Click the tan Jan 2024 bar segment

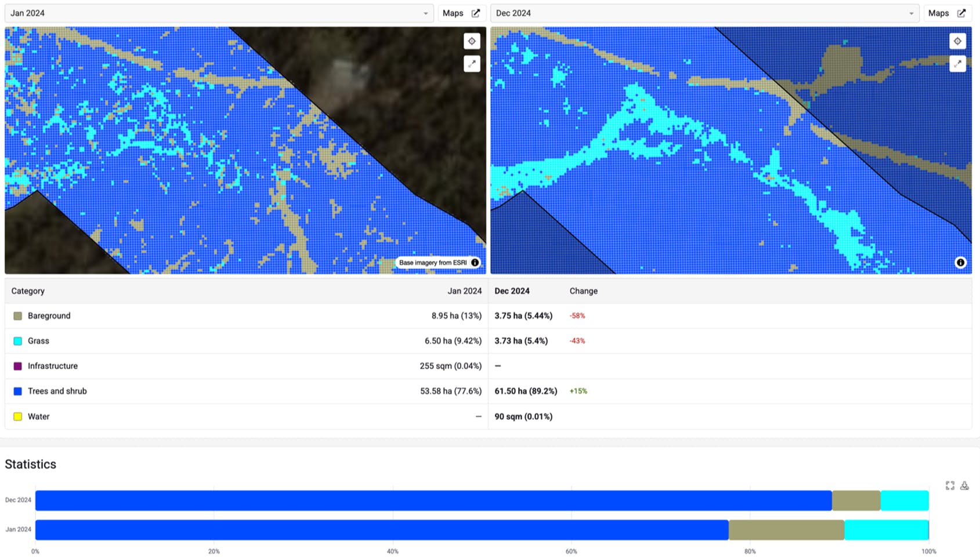(x=786, y=530)
